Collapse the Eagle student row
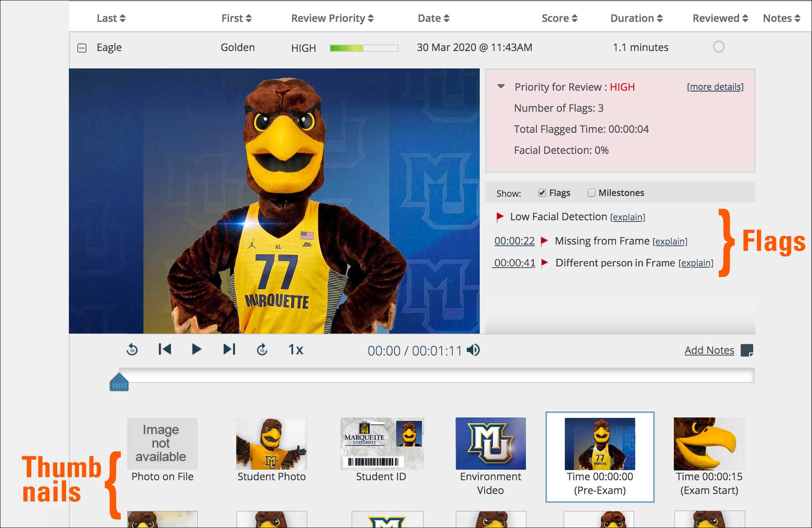This screenshot has width=812, height=528. click(82, 48)
